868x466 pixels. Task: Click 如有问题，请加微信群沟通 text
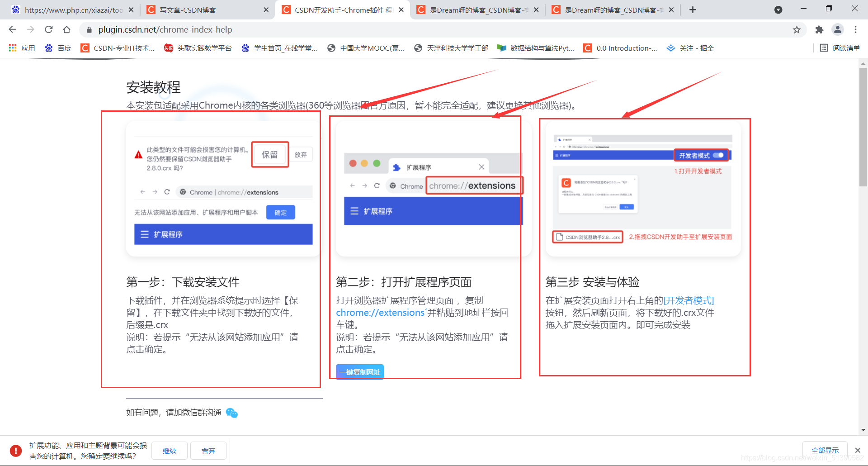click(174, 413)
